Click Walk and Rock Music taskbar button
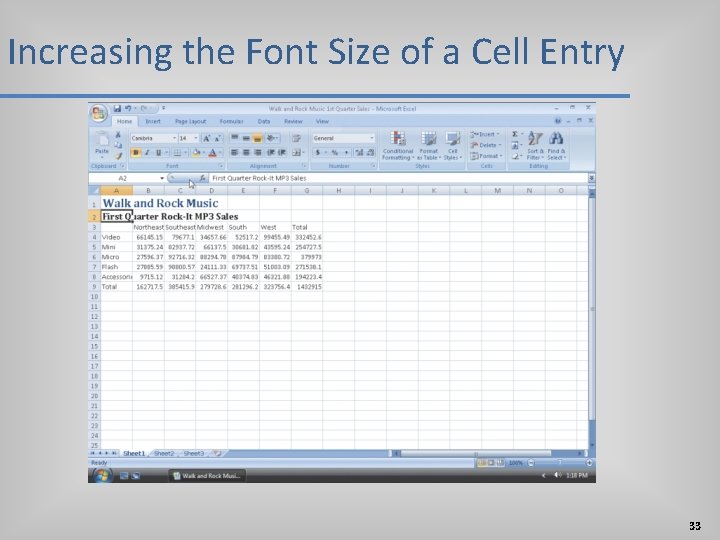This screenshot has width=720, height=540. tap(207, 476)
